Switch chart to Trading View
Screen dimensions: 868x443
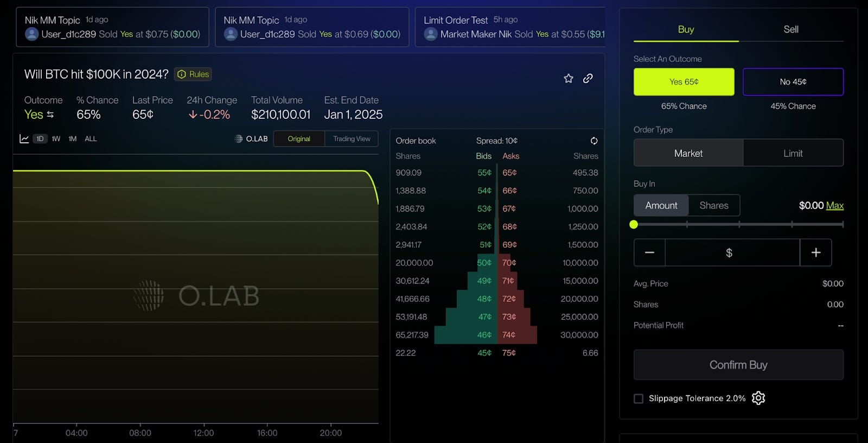click(352, 138)
